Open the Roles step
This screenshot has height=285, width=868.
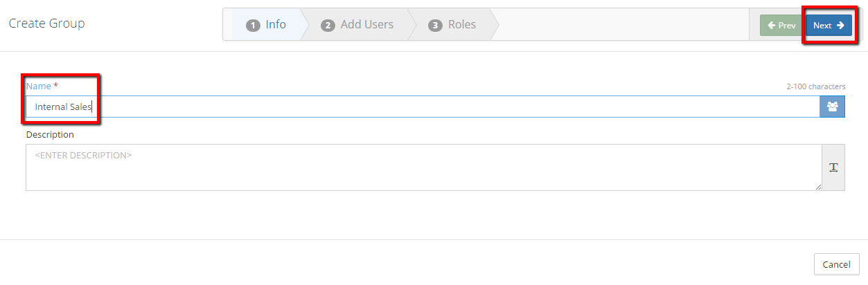pos(461,25)
